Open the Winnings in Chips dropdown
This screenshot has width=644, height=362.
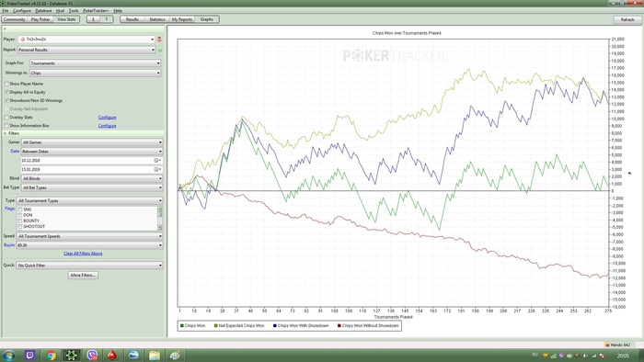(95, 73)
